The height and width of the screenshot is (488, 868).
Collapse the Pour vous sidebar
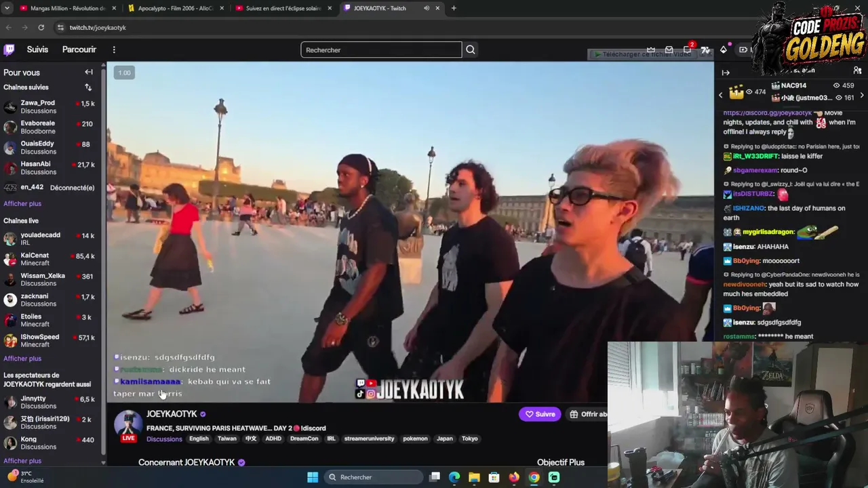(89, 73)
